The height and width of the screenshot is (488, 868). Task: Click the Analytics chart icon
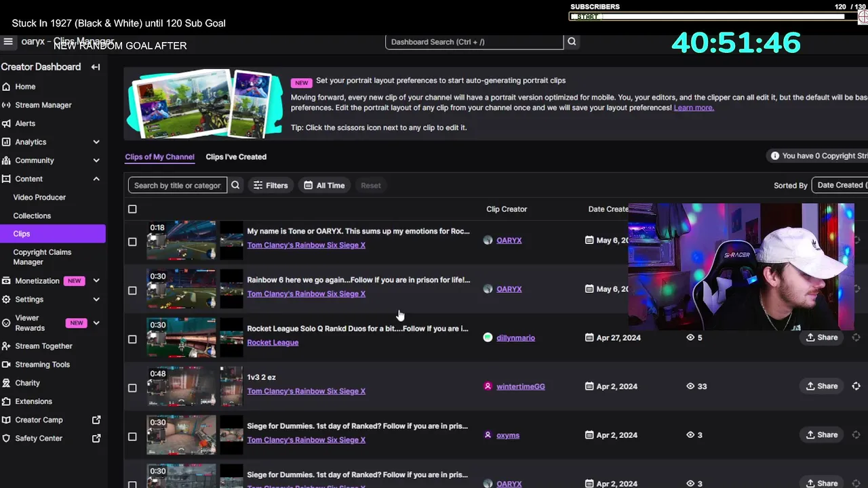click(6, 142)
